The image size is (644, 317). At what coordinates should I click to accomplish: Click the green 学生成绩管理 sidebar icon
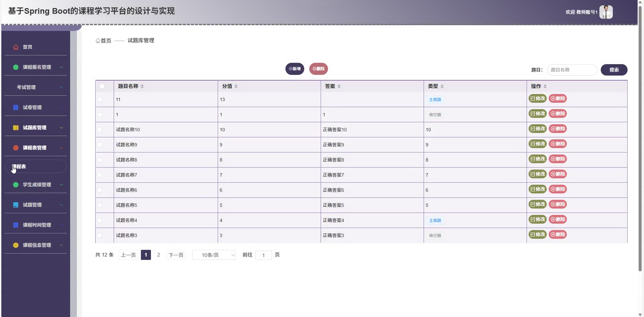16,185
